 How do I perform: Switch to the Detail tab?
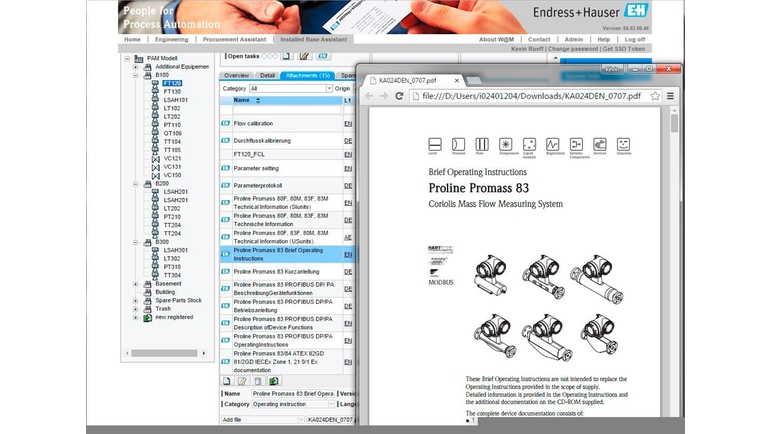[267, 76]
